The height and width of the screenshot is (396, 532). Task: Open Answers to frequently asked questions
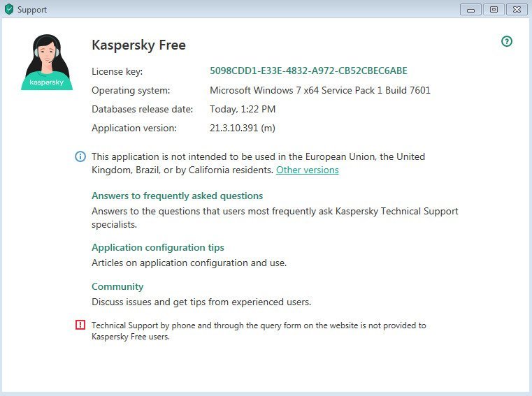177,196
